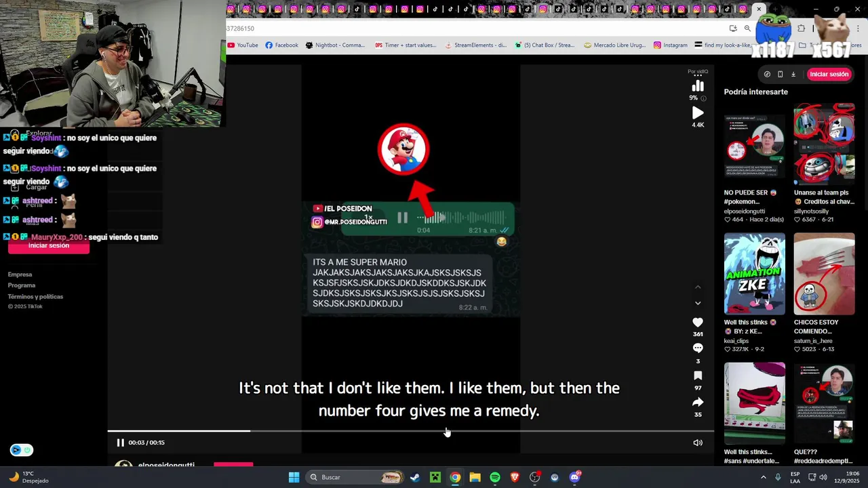This screenshot has width=868, height=488.
Task: Click the Iniciar sesión button at top right
Action: pyautogui.click(x=829, y=75)
